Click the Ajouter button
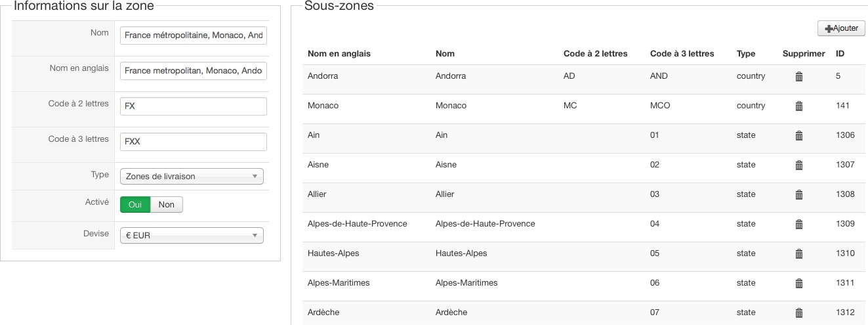Image resolution: width=868 pixels, height=325 pixels. 841,28
